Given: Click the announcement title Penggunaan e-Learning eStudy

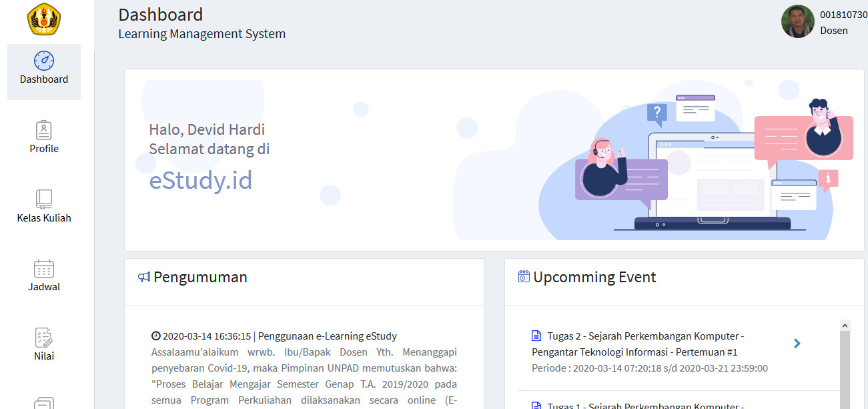Looking at the screenshot, I should pos(328,336).
